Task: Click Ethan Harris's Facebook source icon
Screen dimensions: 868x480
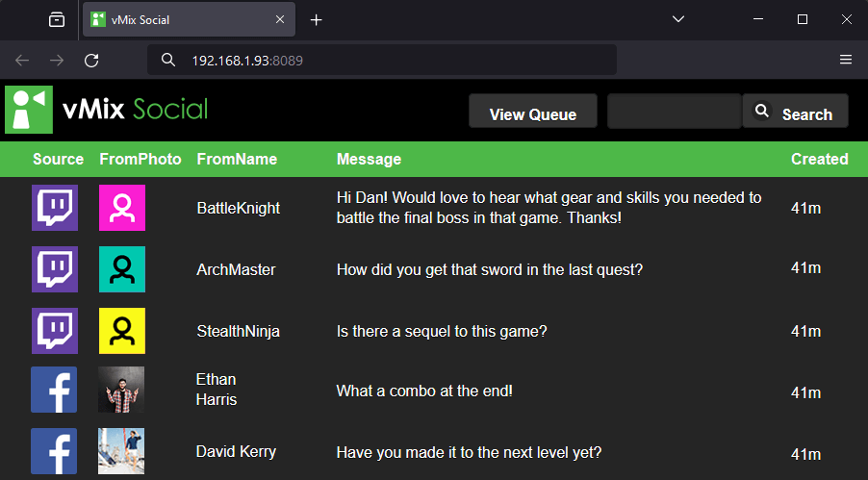Action: tap(54, 391)
